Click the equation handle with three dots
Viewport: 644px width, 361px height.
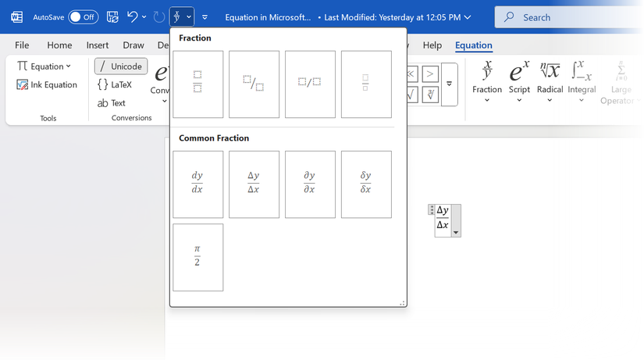[431, 209]
